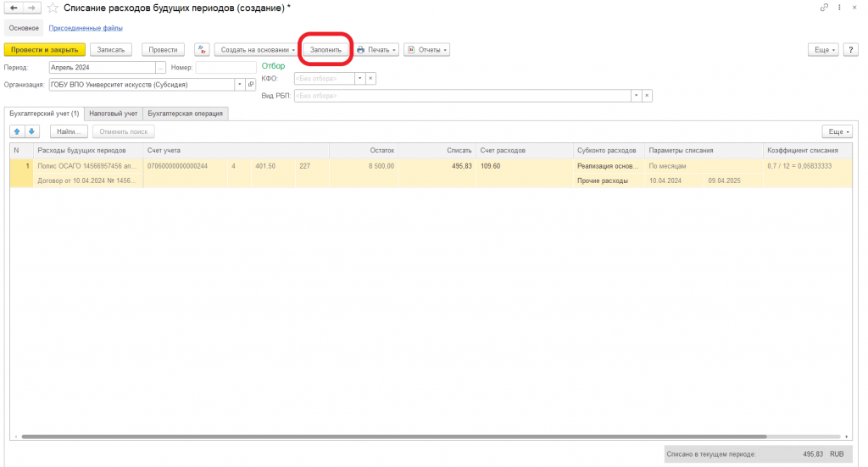This screenshot has width=868, height=467.
Task: Click the Провести button
Action: [163, 50]
